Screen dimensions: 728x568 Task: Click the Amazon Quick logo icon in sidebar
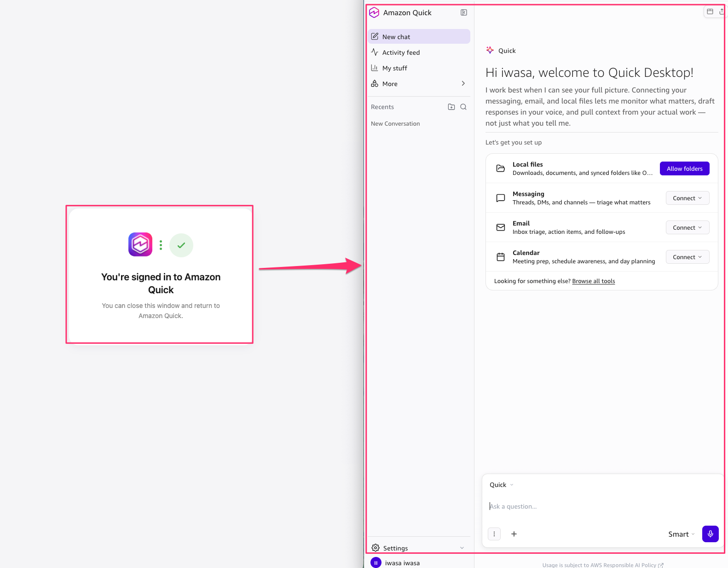click(x=374, y=12)
